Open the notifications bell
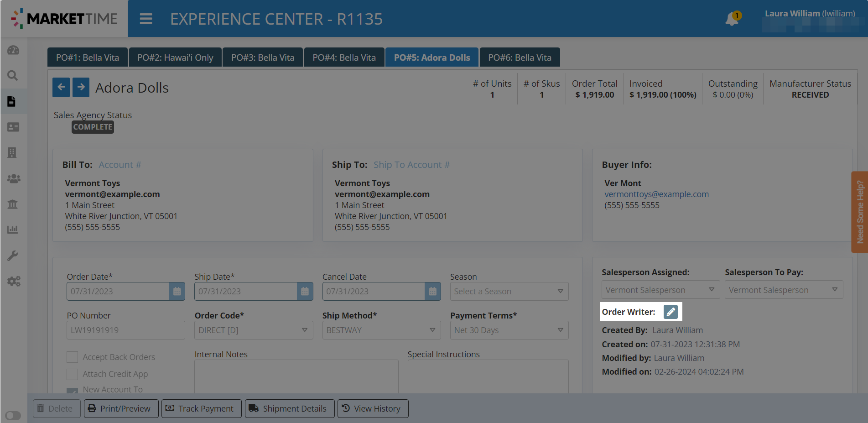The width and height of the screenshot is (868, 423). tap(732, 19)
